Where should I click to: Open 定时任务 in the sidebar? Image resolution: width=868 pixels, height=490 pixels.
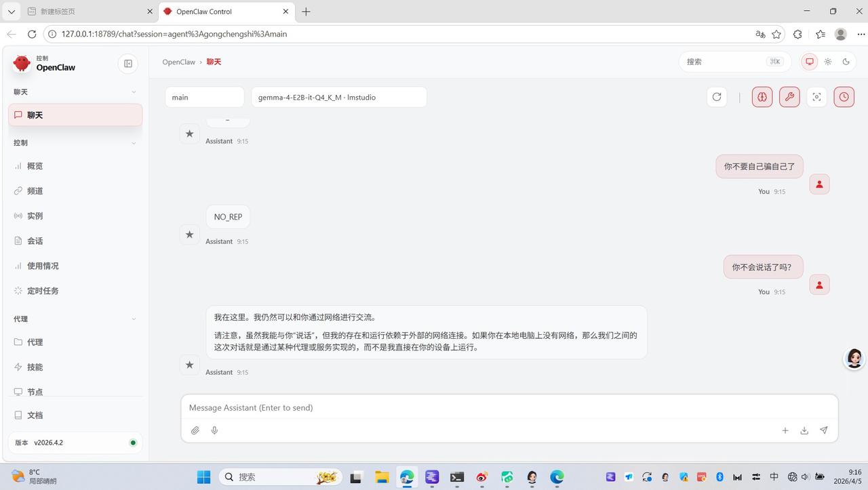(x=43, y=290)
